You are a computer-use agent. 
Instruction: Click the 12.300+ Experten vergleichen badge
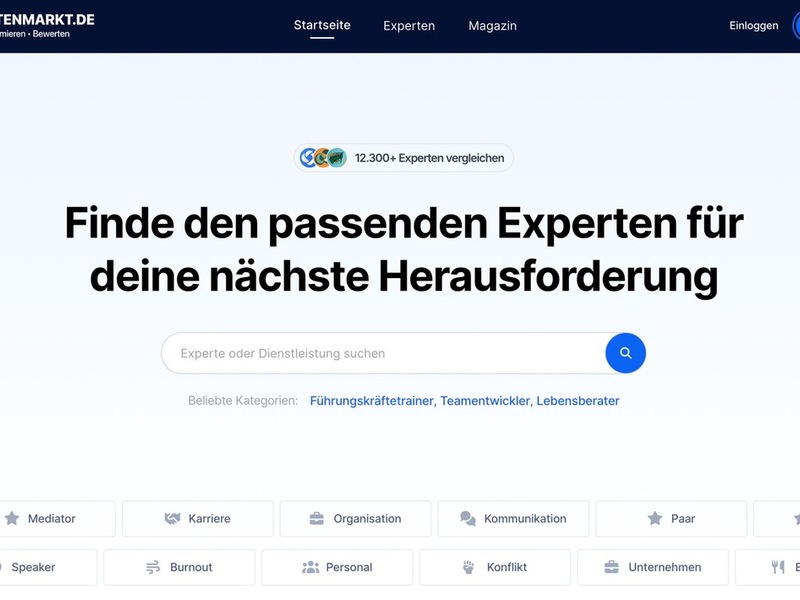(404, 158)
